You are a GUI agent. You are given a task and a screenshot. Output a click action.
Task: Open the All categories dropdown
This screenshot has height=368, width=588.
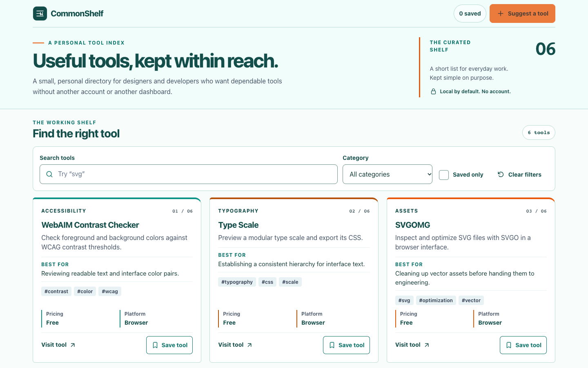pyautogui.click(x=388, y=174)
